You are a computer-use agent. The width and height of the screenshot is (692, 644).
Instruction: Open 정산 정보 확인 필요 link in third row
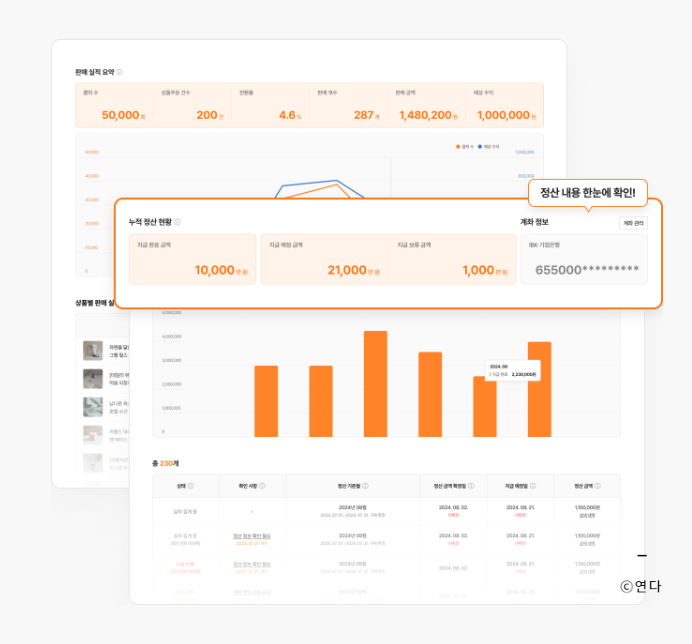[x=252, y=564]
